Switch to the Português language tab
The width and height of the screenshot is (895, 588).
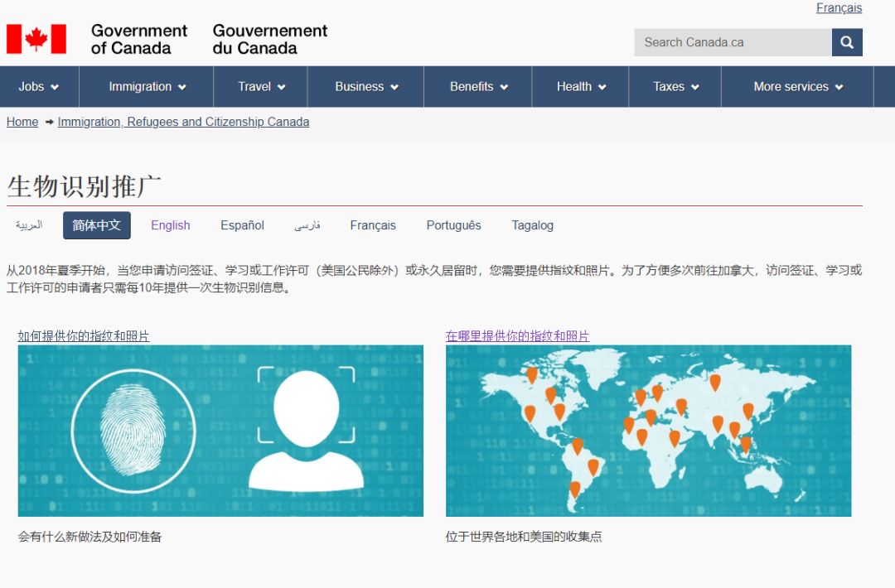pyautogui.click(x=454, y=225)
